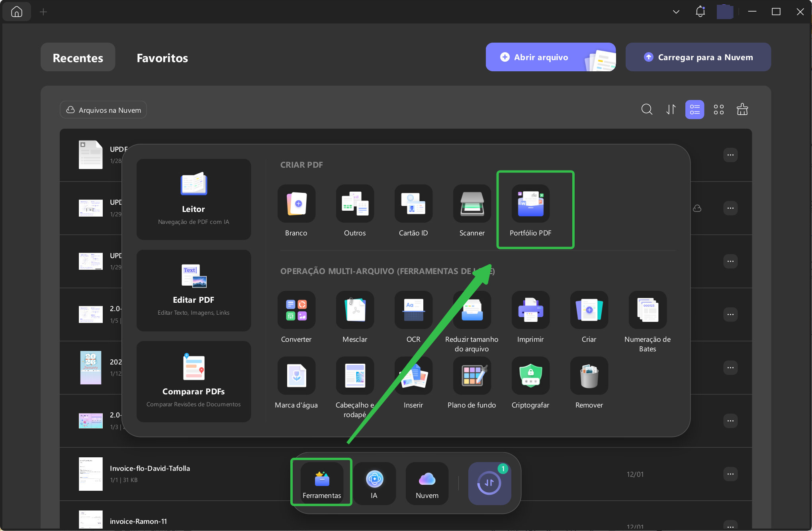Image resolution: width=812 pixels, height=531 pixels.
Task: Switch to the Favoritos tab
Action: (x=162, y=58)
